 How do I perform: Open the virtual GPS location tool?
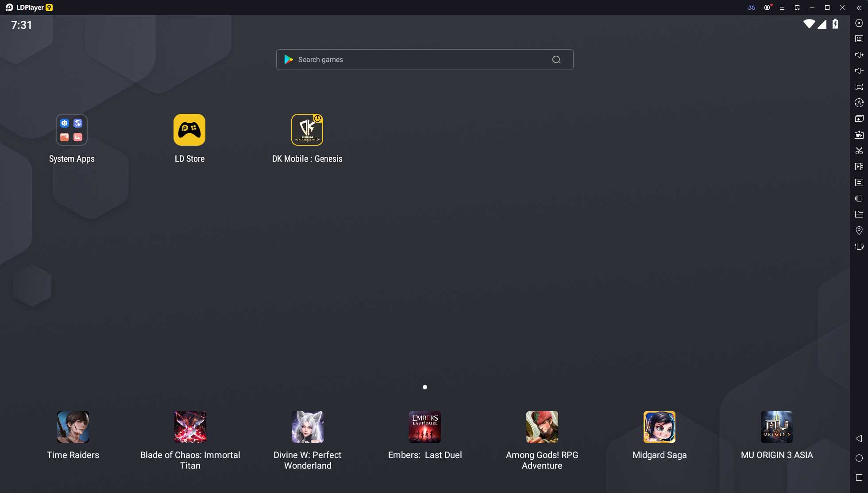[859, 230]
